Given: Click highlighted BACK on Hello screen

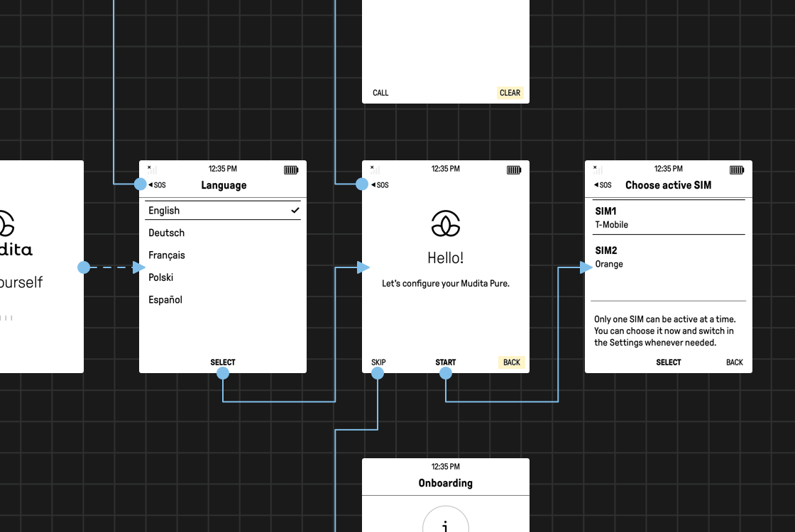Looking at the screenshot, I should (x=512, y=362).
